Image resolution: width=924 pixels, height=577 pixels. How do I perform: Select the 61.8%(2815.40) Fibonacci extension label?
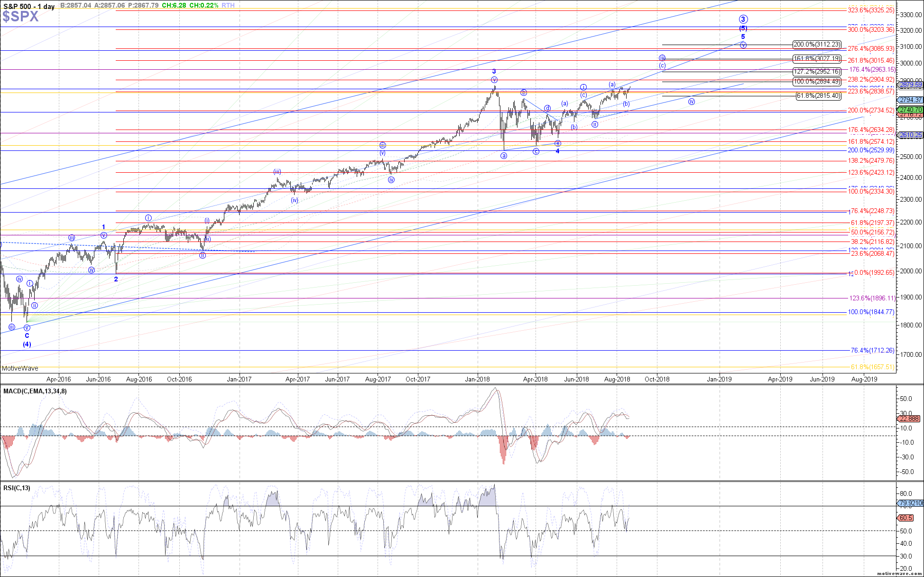pyautogui.click(x=819, y=96)
